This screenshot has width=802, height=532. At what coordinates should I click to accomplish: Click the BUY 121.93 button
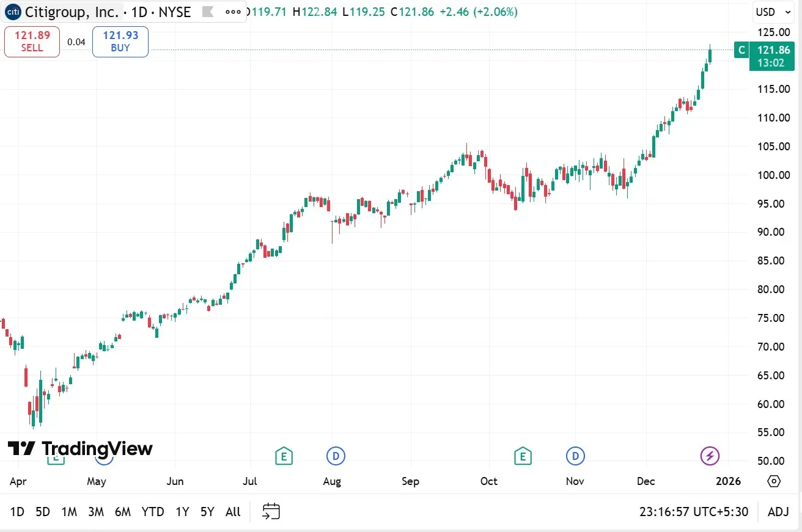click(x=120, y=41)
